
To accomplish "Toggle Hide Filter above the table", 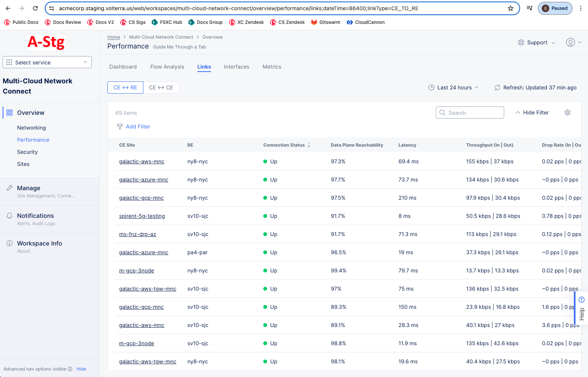I will (532, 113).
